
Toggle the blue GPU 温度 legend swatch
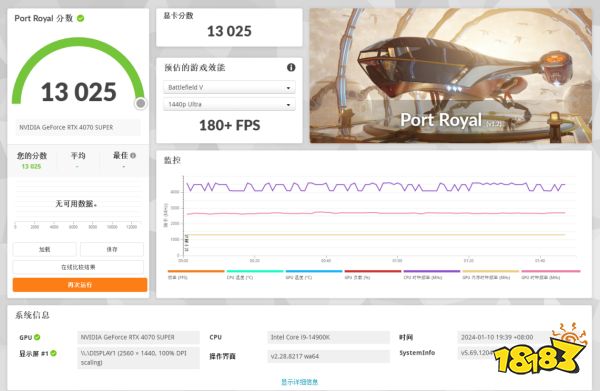click(x=314, y=271)
